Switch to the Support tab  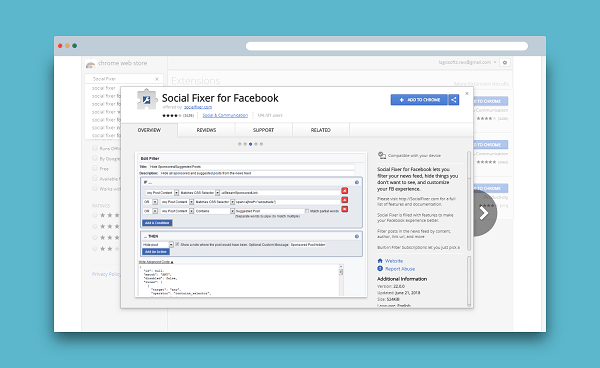point(263,130)
